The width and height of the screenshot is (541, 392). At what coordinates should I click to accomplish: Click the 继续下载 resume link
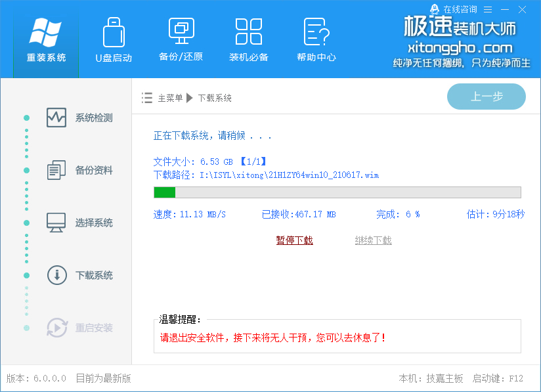click(x=373, y=240)
